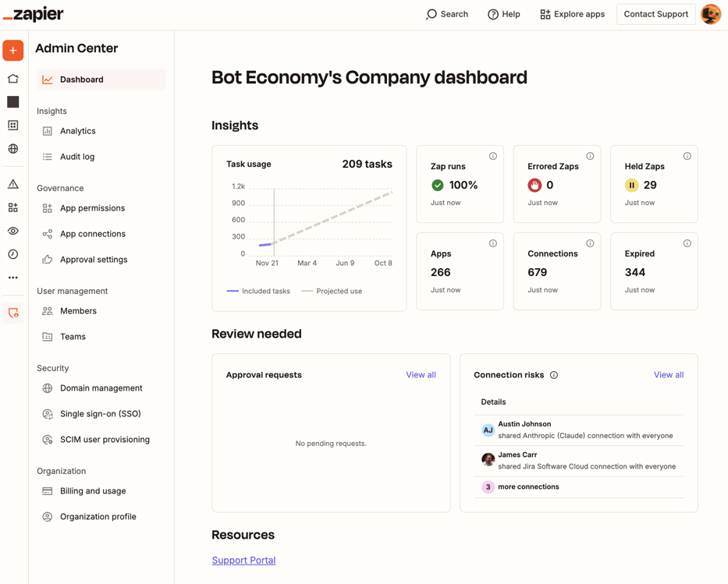
Task: Open your profile avatar menu
Action: tap(710, 14)
